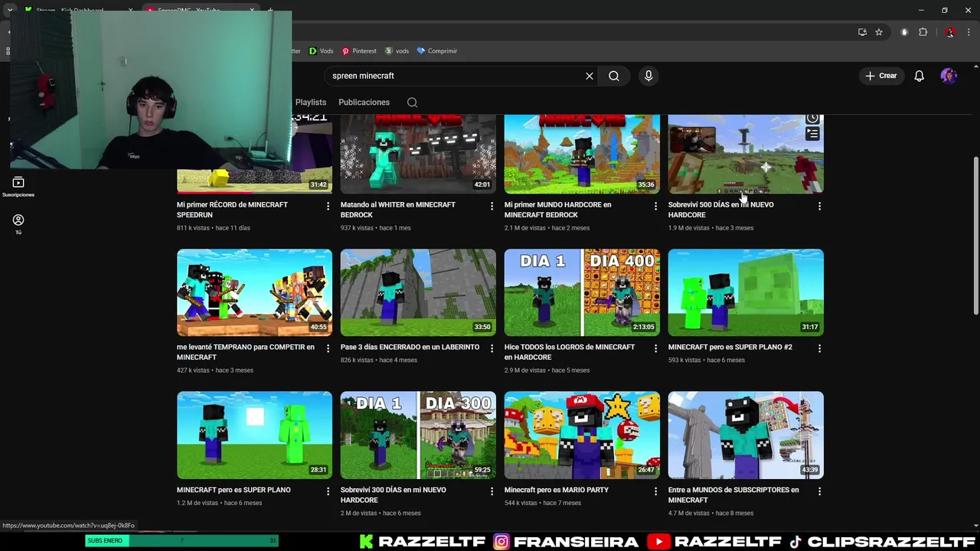The width and height of the screenshot is (980, 551).
Task: Add 500 DÍAS video to queue
Action: click(812, 135)
